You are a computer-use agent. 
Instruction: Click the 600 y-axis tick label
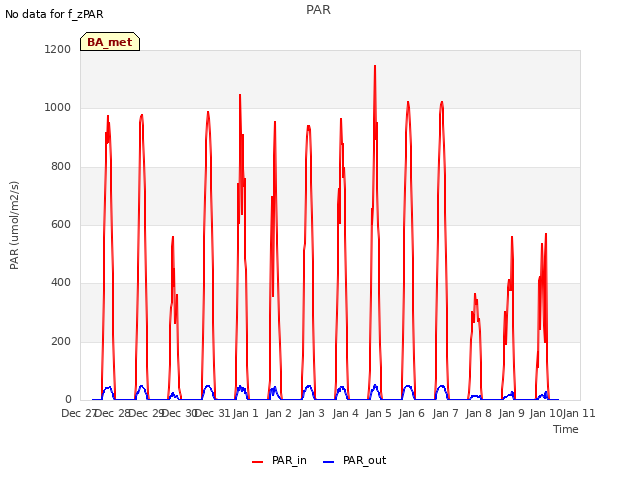point(61,224)
